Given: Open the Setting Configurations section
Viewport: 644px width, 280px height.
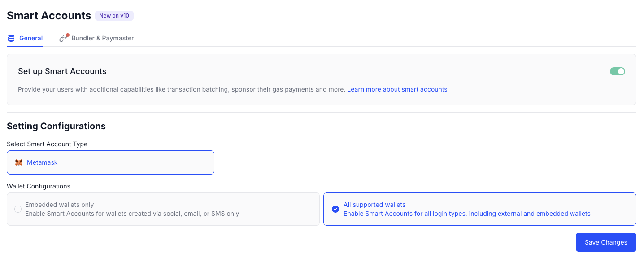Looking at the screenshot, I should click(x=56, y=126).
